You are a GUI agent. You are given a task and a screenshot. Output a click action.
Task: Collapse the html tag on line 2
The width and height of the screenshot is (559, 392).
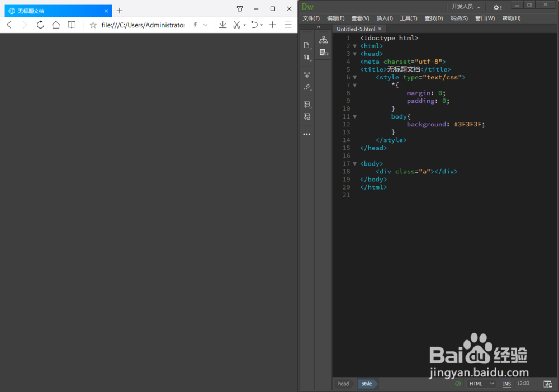(355, 46)
